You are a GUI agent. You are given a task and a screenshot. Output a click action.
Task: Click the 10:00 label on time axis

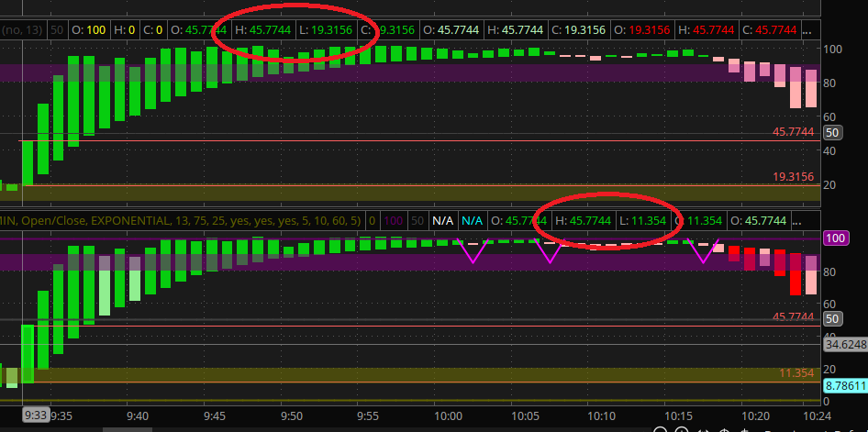pos(448,415)
